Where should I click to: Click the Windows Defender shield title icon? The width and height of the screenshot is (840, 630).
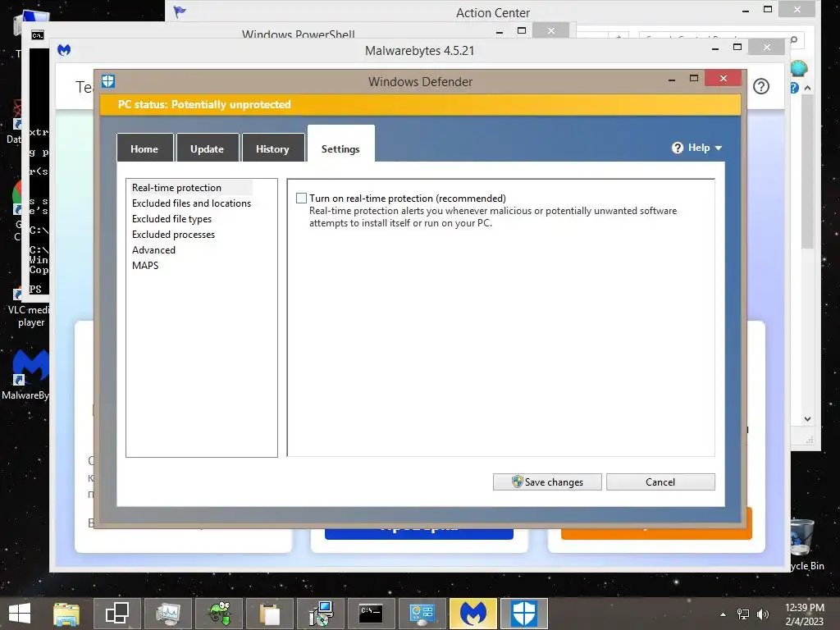pyautogui.click(x=108, y=81)
